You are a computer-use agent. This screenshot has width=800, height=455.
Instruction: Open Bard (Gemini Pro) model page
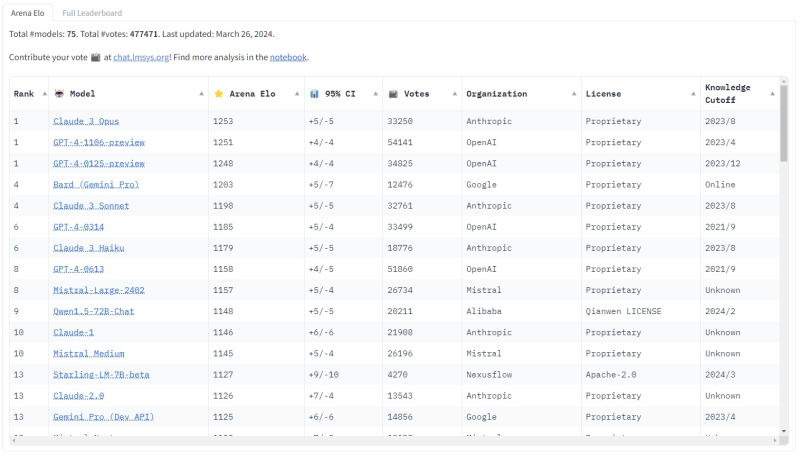(96, 184)
